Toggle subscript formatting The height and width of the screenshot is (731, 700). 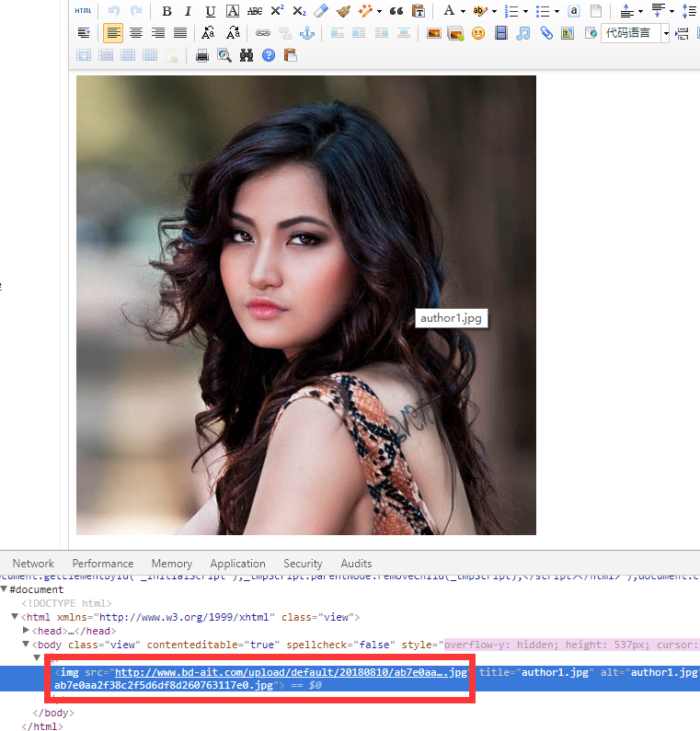[299, 11]
